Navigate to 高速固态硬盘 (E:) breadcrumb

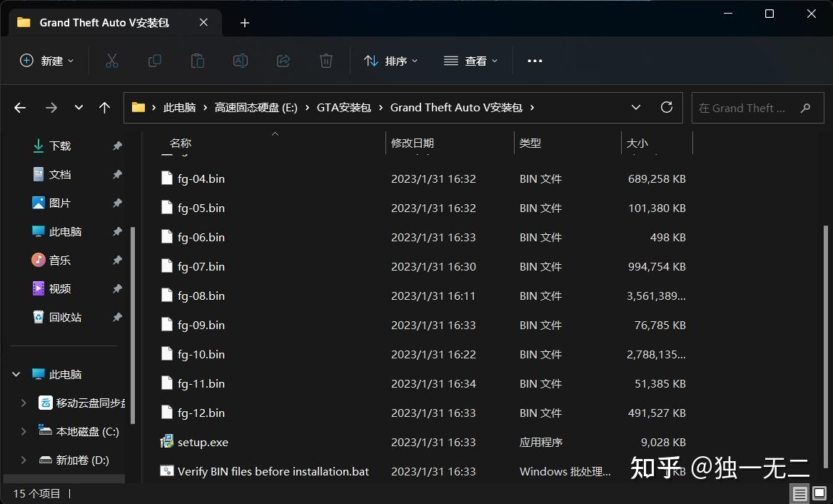[256, 108]
